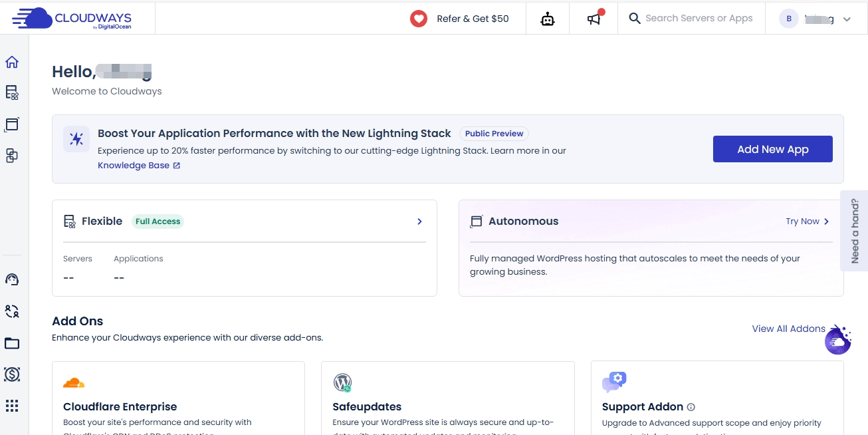Expand the Flexible card chevron arrow
Image resolution: width=868 pixels, height=435 pixels.
click(x=419, y=221)
